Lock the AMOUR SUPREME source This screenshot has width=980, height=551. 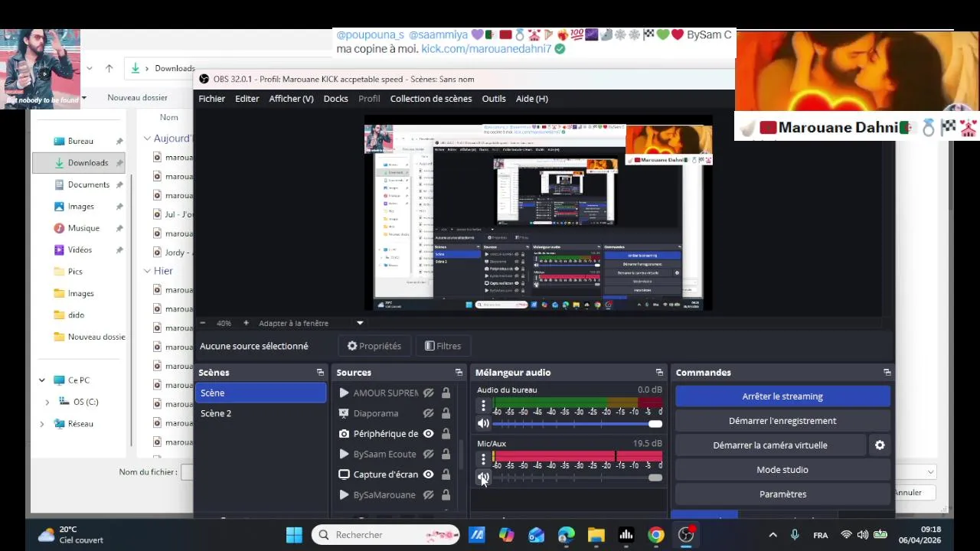coord(446,393)
